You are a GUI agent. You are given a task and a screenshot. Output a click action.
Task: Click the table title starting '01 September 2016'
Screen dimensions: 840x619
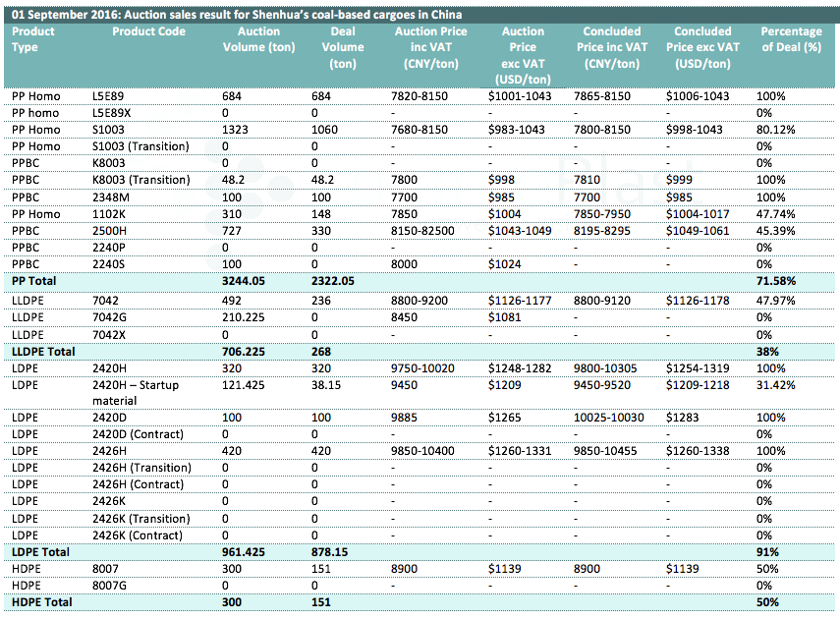point(237,15)
